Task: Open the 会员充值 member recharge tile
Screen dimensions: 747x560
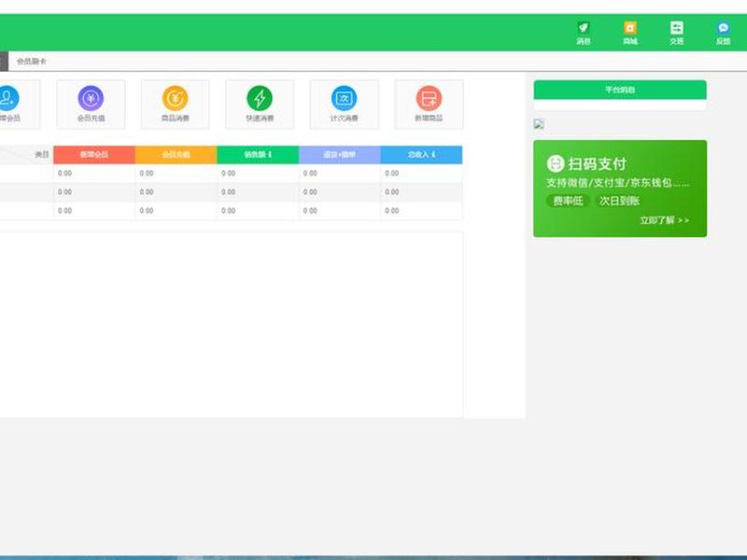Action: pos(91,105)
